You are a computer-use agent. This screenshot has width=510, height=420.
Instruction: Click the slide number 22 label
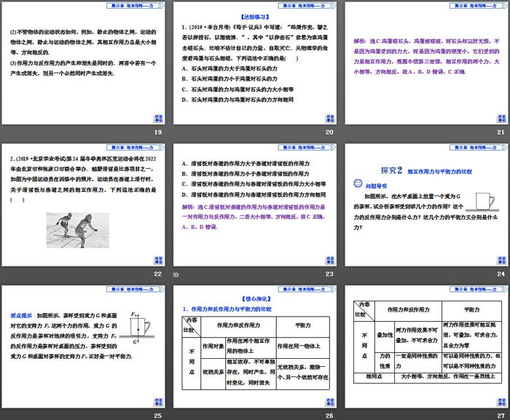point(157,274)
